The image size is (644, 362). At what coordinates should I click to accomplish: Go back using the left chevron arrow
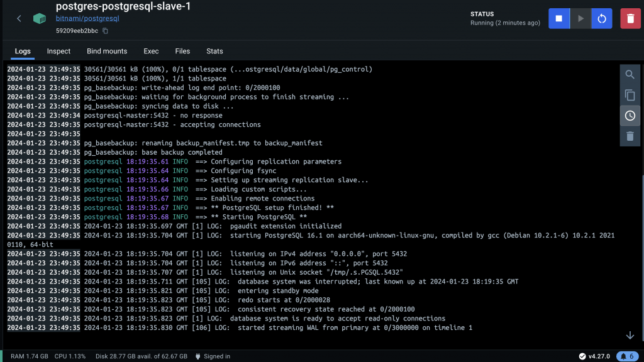(x=19, y=19)
